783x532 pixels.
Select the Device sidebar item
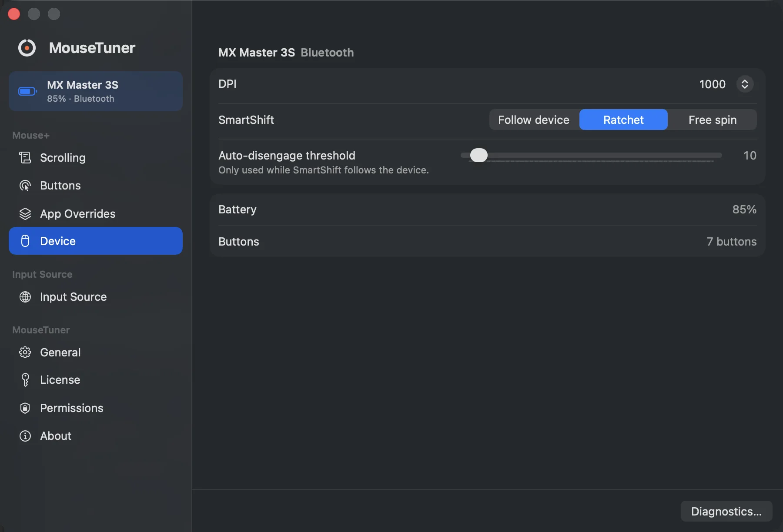click(96, 241)
